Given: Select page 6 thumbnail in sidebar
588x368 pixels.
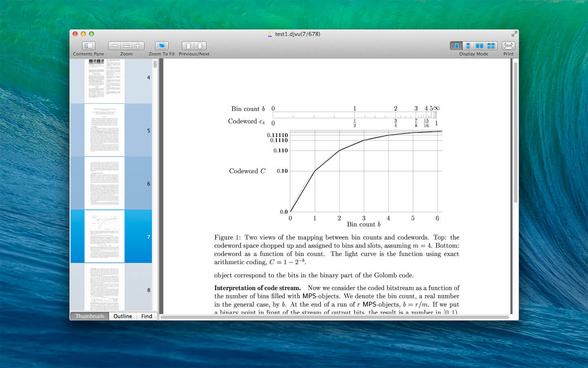Looking at the screenshot, I should pyautogui.click(x=105, y=183).
